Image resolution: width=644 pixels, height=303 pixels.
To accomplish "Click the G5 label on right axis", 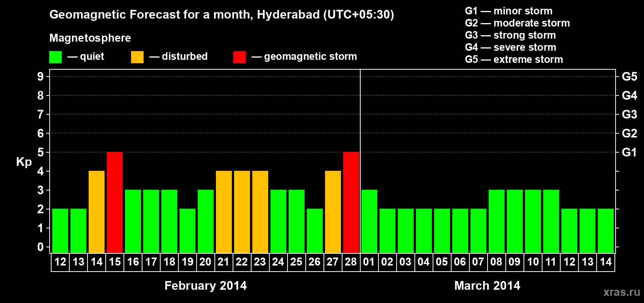I will click(x=630, y=77).
